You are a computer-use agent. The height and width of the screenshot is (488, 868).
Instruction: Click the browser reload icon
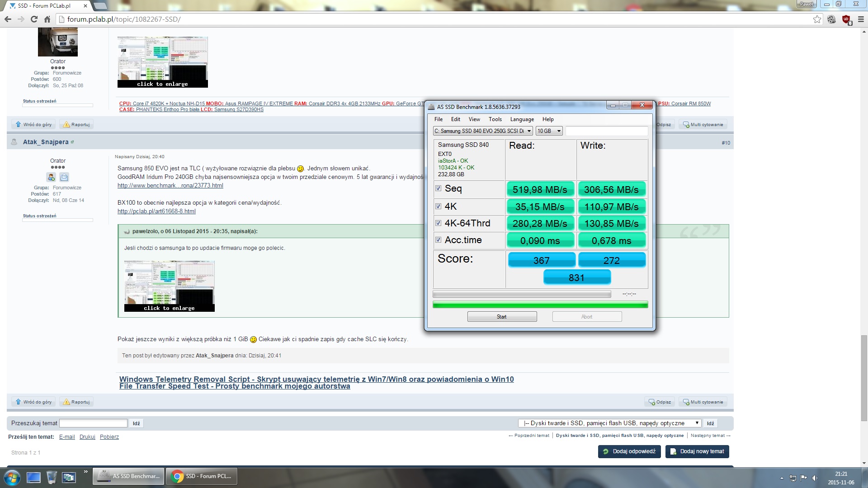click(x=34, y=19)
